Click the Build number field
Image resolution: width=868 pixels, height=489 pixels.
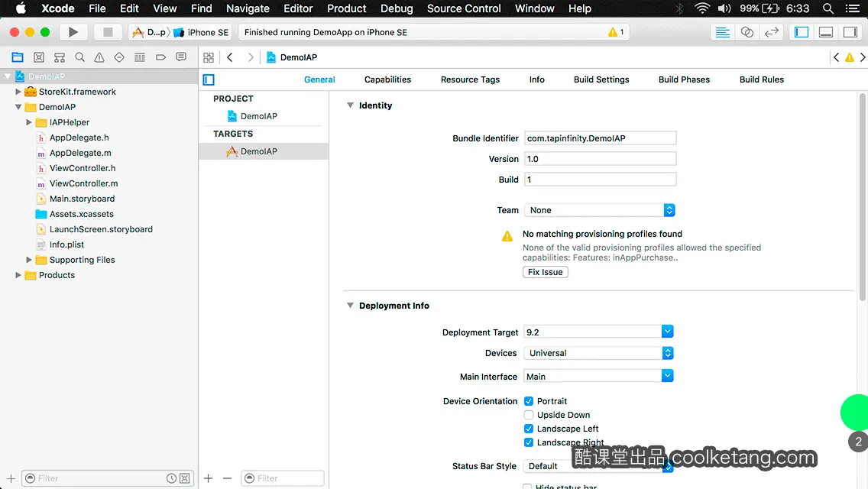[x=600, y=180]
